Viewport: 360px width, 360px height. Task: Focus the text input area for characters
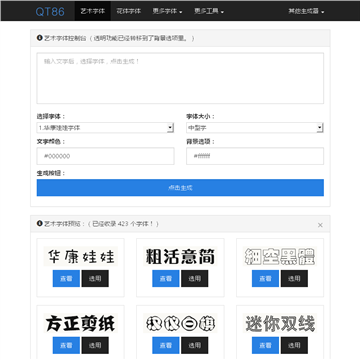click(180, 78)
